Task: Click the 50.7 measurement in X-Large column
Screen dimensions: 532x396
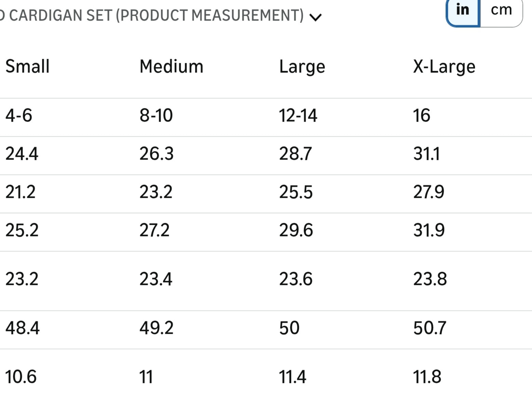Action: click(429, 328)
